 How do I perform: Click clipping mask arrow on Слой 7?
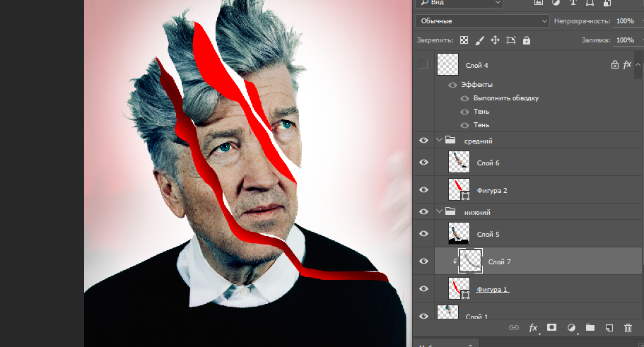tap(455, 261)
